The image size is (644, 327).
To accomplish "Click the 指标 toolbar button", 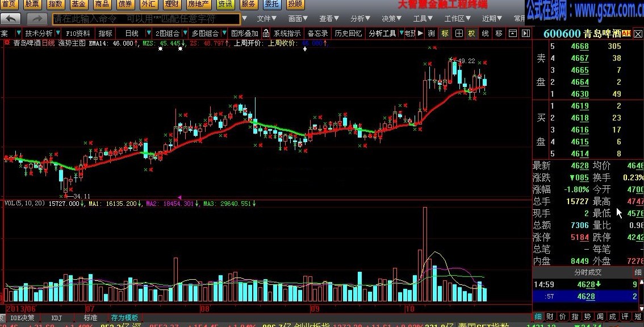I will pyautogui.click(x=105, y=34).
